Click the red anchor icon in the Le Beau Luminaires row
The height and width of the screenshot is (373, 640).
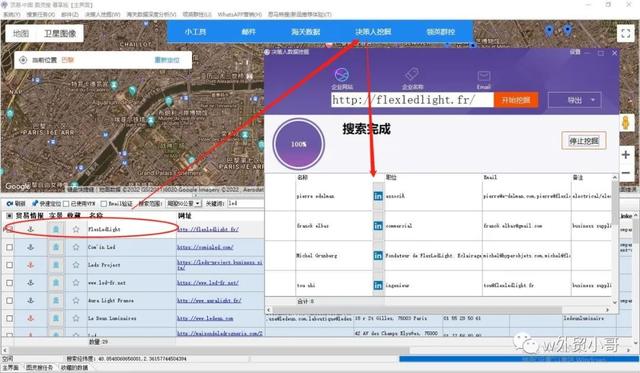click(x=30, y=318)
